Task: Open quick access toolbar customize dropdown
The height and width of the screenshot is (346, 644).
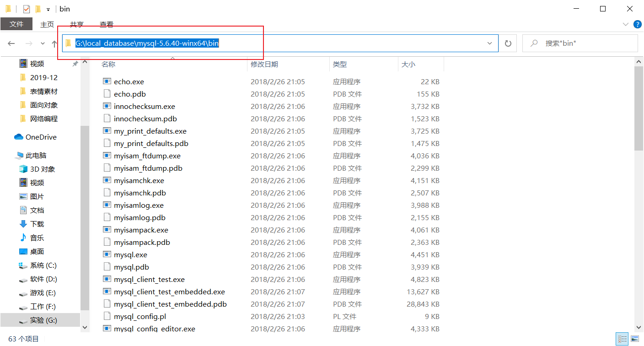Action: tap(48, 9)
